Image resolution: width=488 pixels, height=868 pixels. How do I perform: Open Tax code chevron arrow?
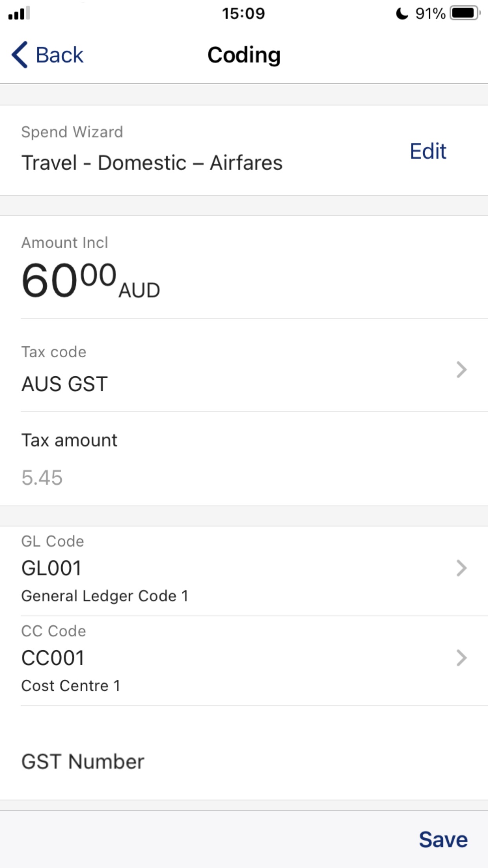462,370
